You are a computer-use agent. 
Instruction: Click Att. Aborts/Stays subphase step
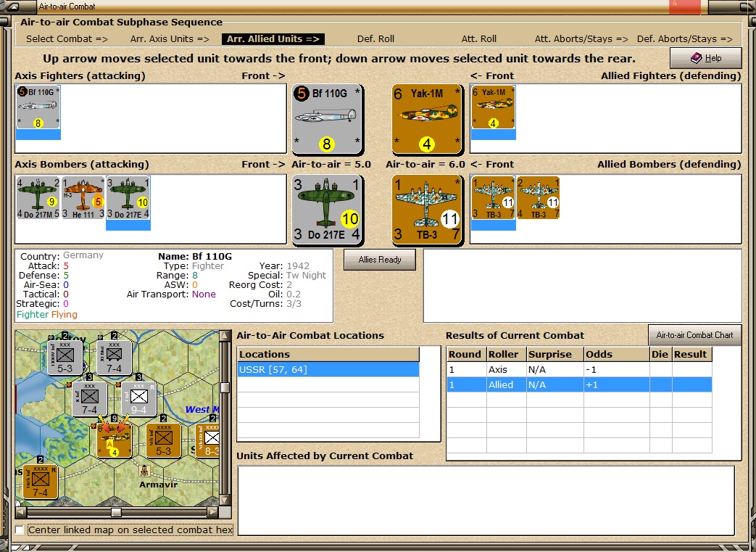581,39
